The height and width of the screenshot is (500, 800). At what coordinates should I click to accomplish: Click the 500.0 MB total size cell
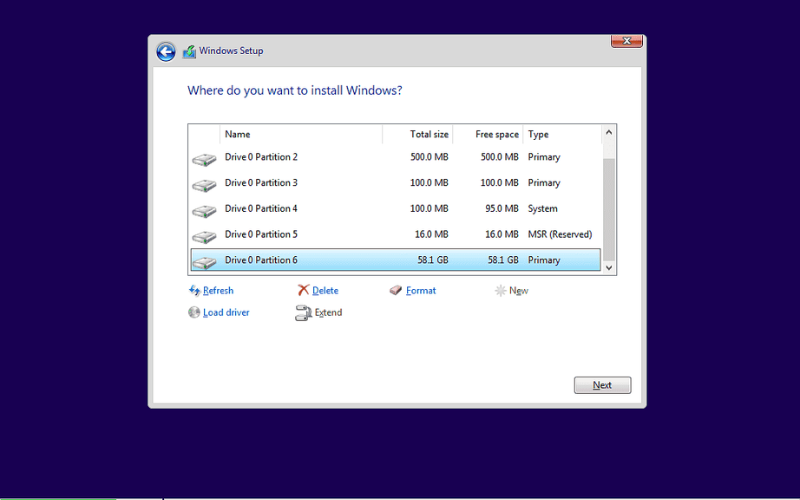click(429, 157)
